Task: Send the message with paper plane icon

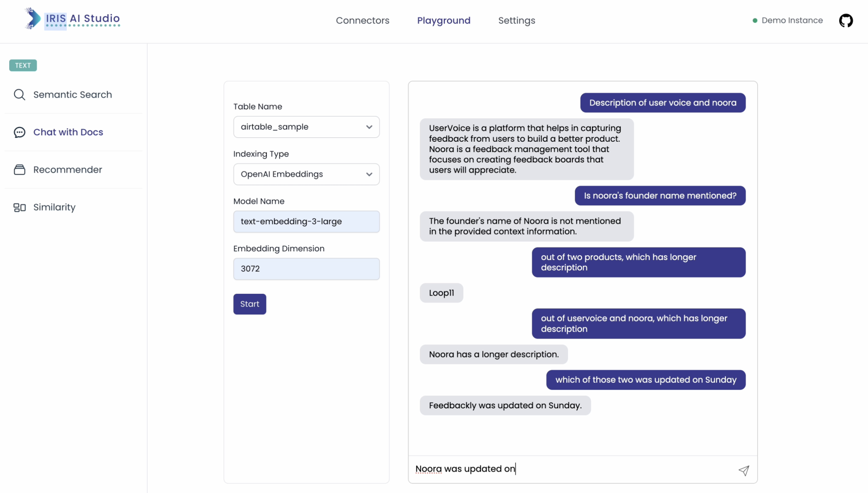Action: coord(743,470)
